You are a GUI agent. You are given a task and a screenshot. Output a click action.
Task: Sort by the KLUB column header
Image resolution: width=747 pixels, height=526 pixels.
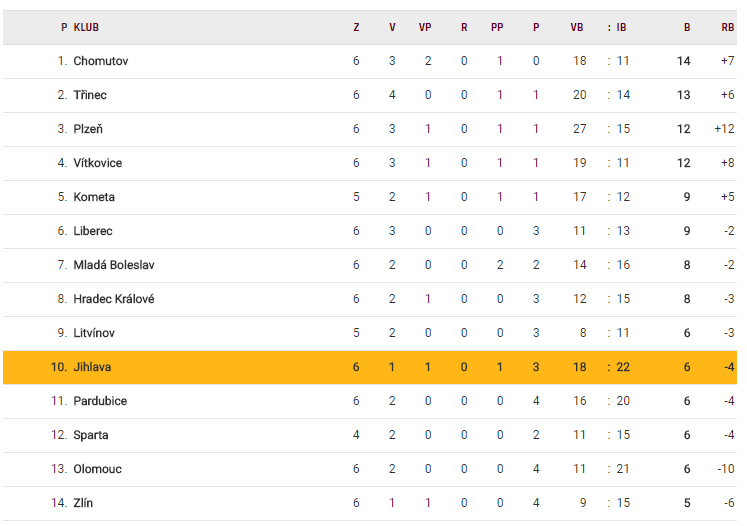pos(86,27)
